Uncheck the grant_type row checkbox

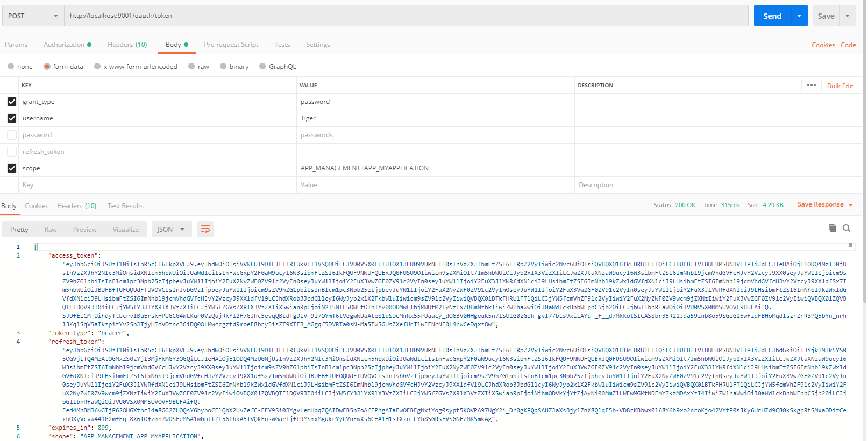point(12,102)
